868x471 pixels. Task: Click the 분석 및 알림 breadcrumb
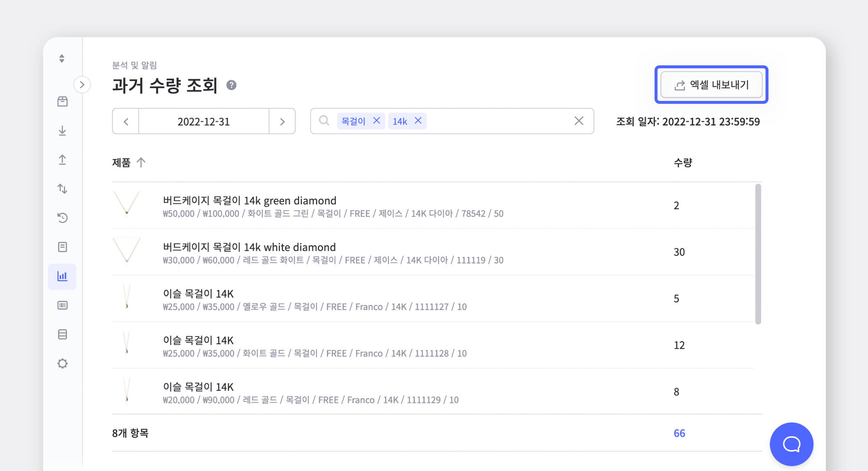pyautogui.click(x=135, y=65)
